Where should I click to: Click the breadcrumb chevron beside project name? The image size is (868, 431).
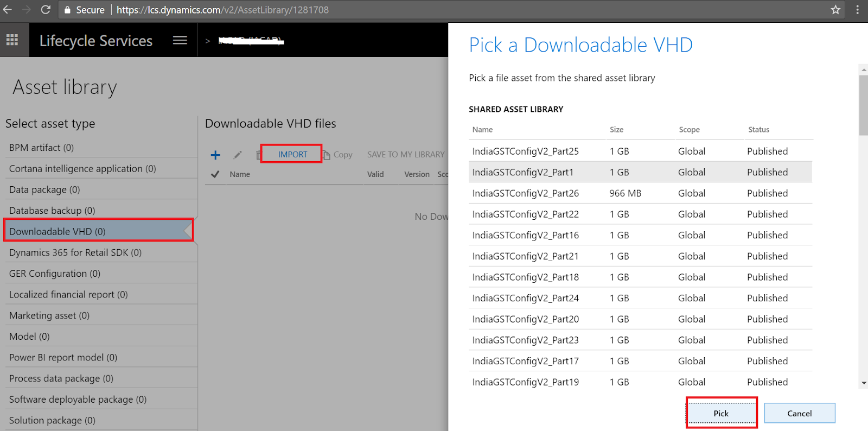point(207,41)
